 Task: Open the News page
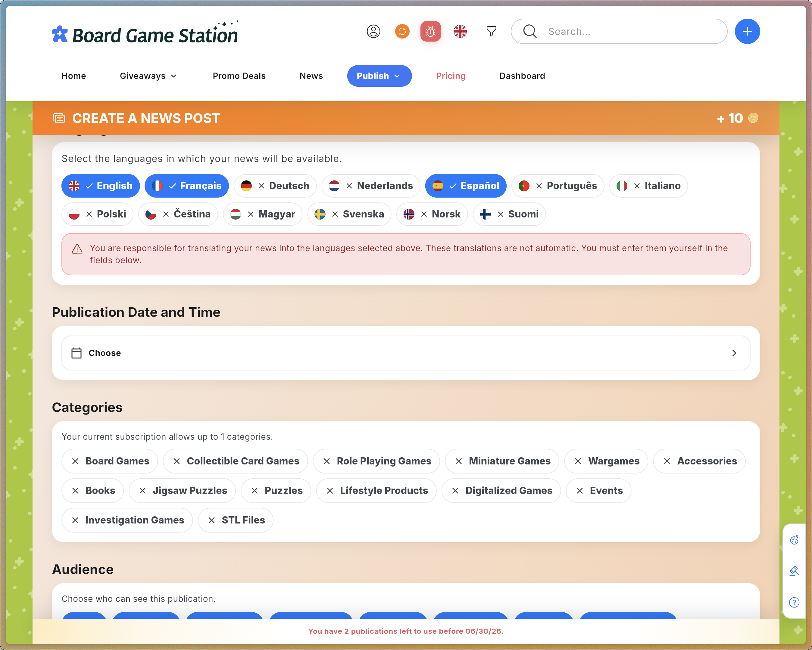point(311,76)
